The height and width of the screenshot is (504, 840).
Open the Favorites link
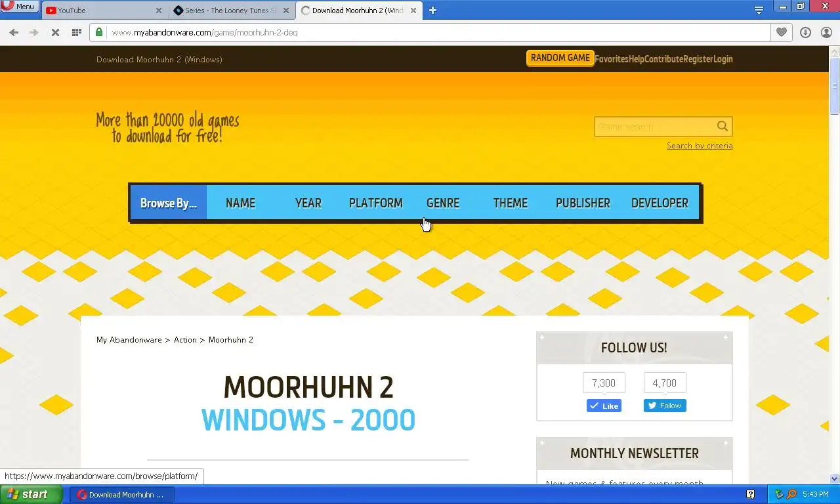612,59
